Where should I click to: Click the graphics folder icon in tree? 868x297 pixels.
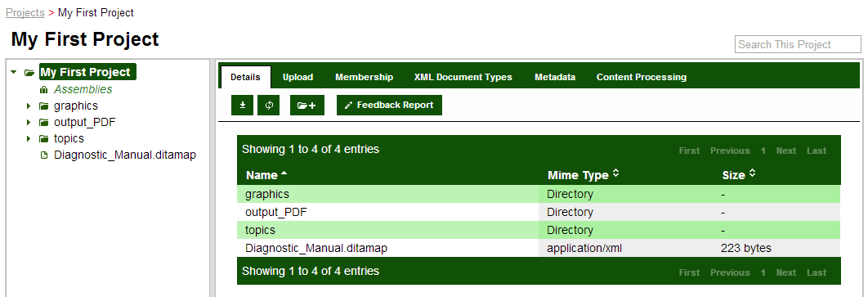pyautogui.click(x=44, y=106)
